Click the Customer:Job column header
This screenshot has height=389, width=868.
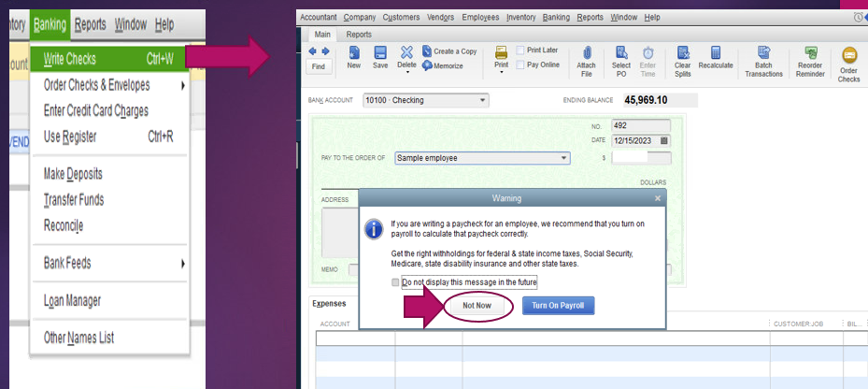click(797, 324)
